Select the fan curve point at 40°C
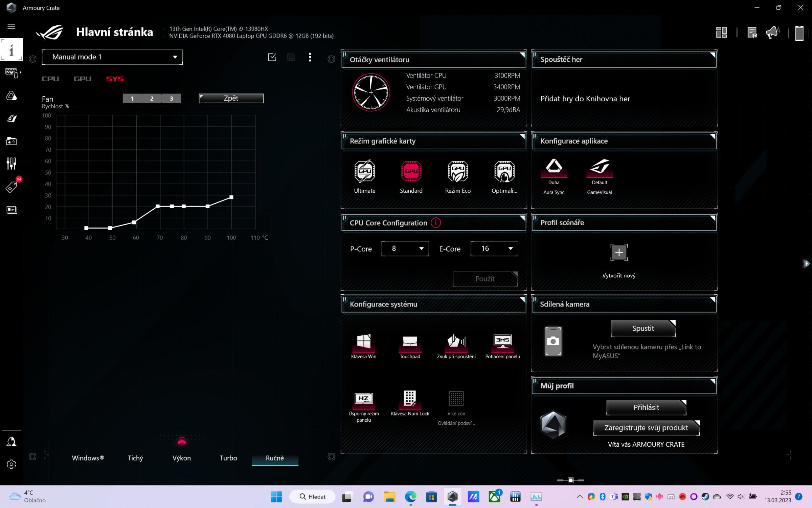Screen dimensions: 812x508 [86, 228]
